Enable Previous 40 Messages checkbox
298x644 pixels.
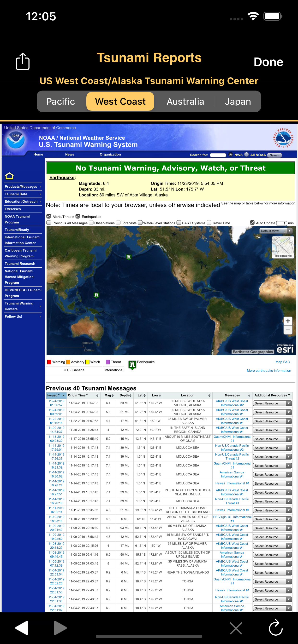point(49,223)
